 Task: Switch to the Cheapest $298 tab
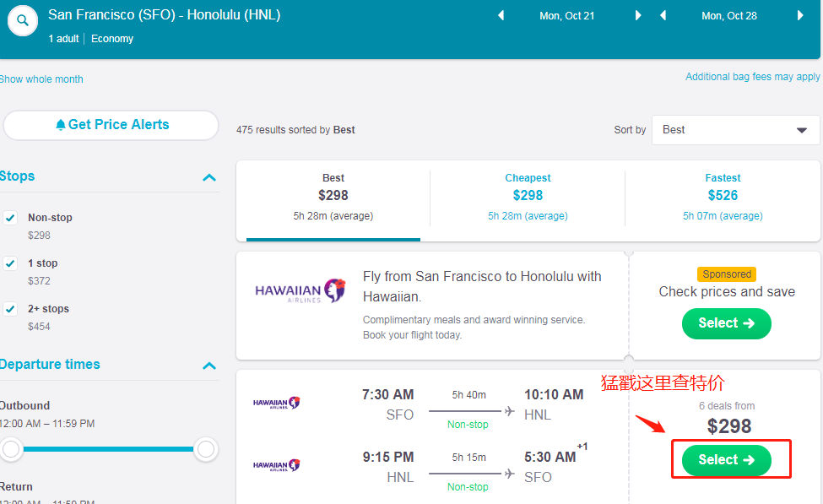point(528,201)
